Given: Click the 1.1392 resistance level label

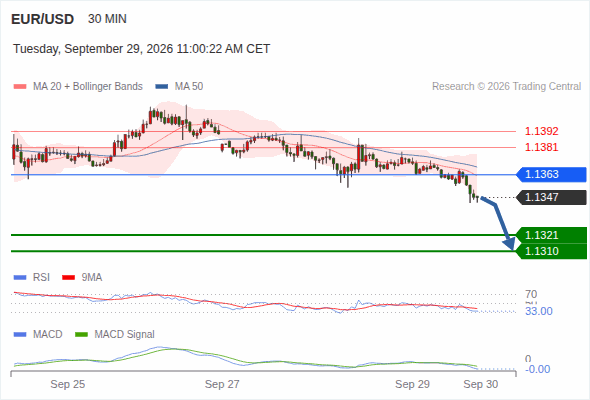Looking at the screenshot, I should pos(541,131).
